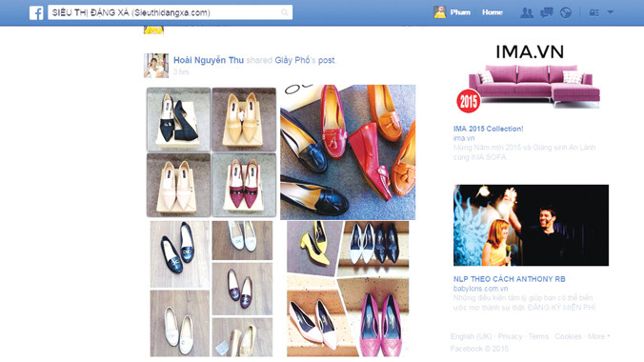Open the Giày Phố page link
This screenshot has height=362, width=644.
[292, 60]
